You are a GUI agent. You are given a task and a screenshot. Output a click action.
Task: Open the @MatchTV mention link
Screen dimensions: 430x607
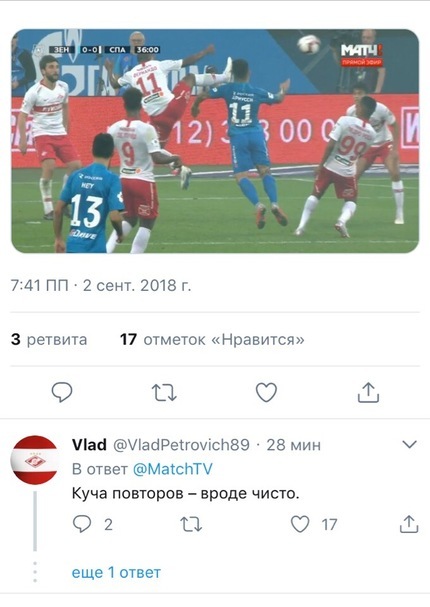tap(173, 469)
